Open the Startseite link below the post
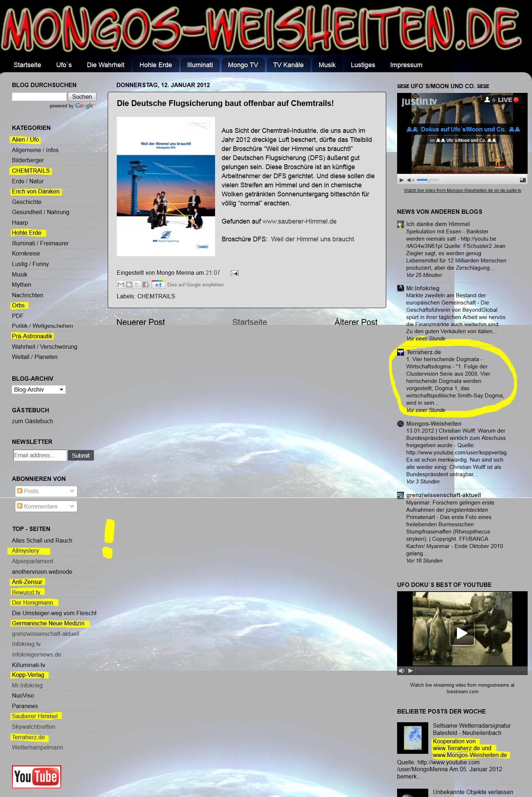Image resolution: width=532 pixels, height=797 pixels. tap(249, 322)
